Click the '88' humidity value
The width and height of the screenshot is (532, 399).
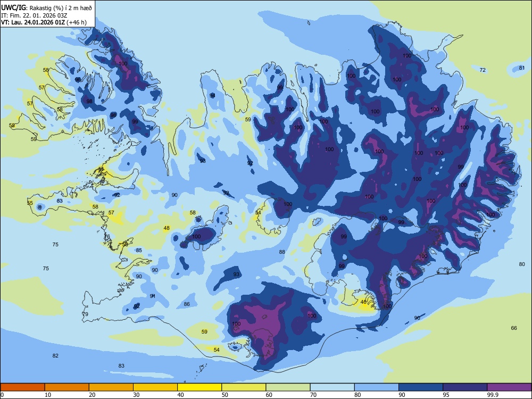[x=282, y=252]
